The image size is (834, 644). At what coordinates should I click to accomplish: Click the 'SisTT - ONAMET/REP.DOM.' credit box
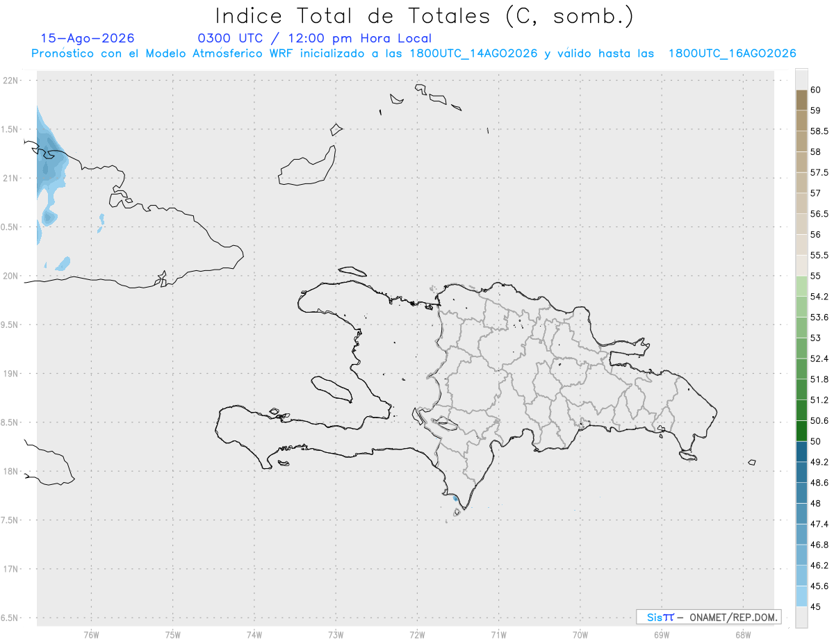pos(708,617)
